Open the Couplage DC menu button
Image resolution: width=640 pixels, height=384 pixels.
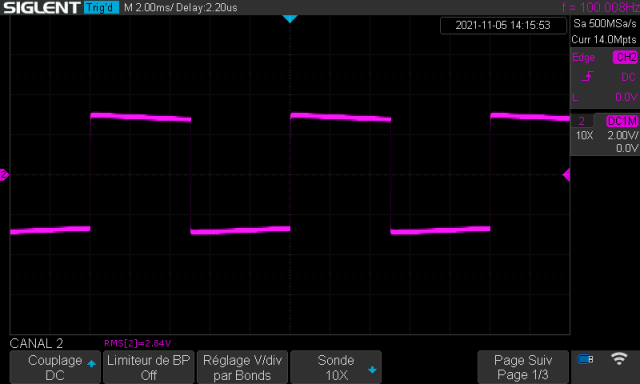[55, 367]
